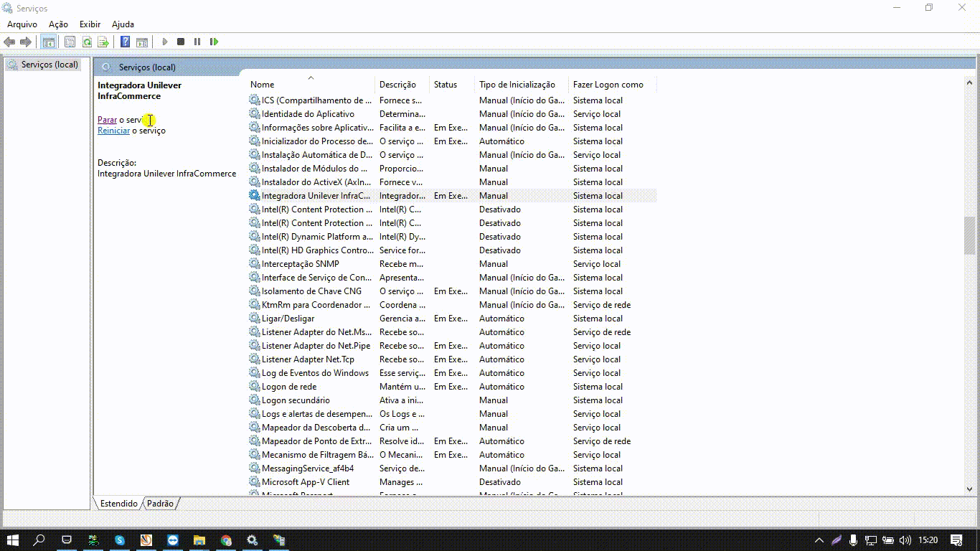
Task: Sort by Tipo de Inicialização column header
Action: [522, 85]
